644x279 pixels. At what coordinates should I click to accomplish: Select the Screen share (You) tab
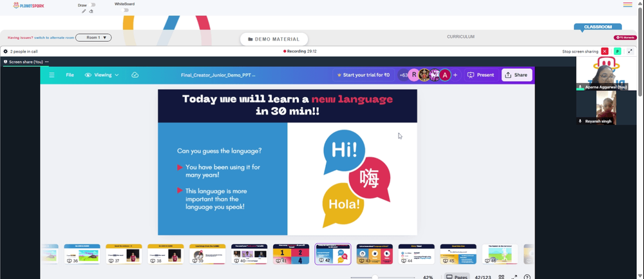point(26,62)
